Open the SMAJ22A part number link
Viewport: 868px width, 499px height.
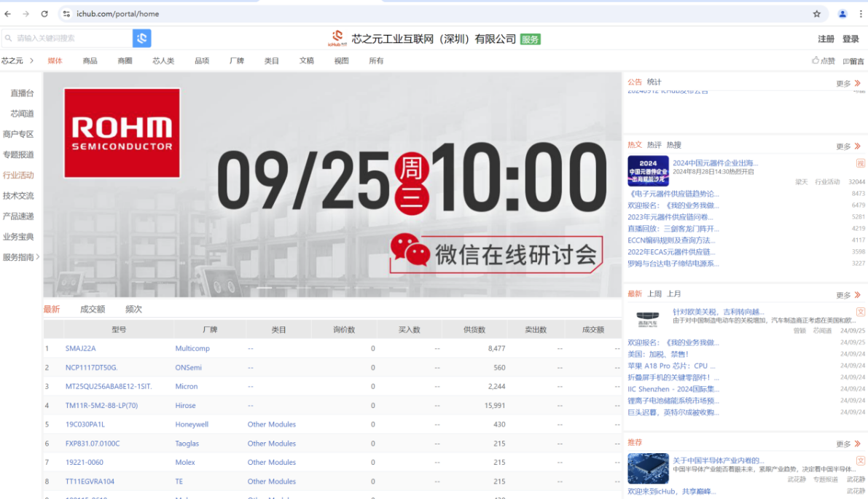coord(80,348)
